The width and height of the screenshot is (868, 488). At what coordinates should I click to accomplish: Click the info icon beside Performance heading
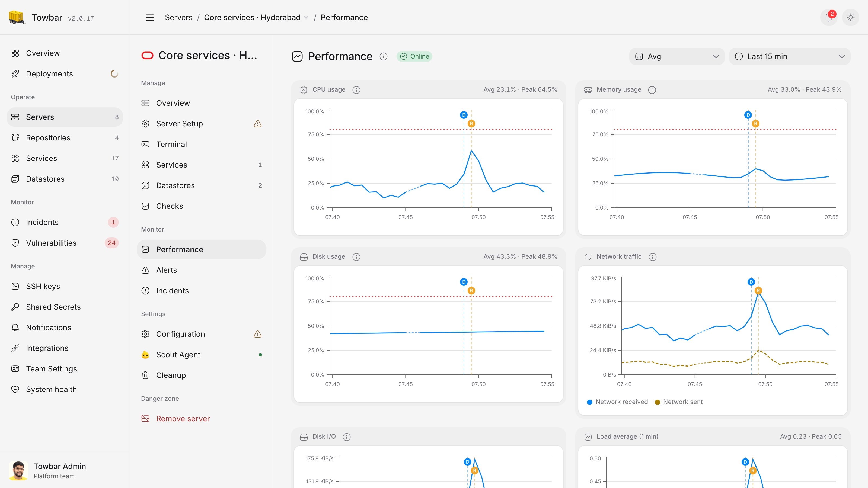coord(384,57)
